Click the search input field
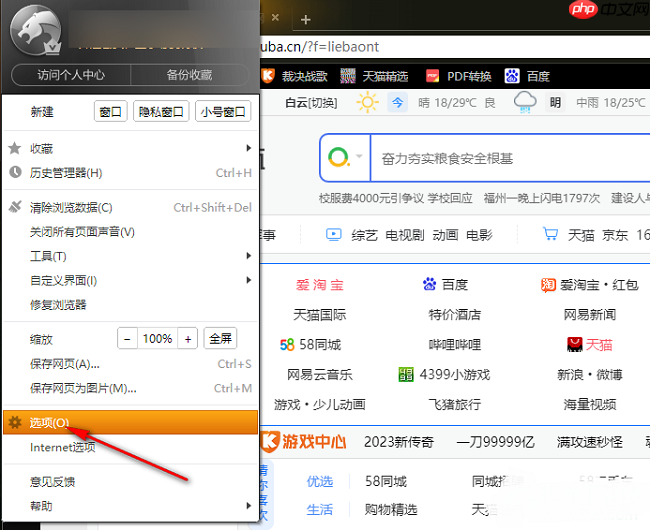 (510, 158)
